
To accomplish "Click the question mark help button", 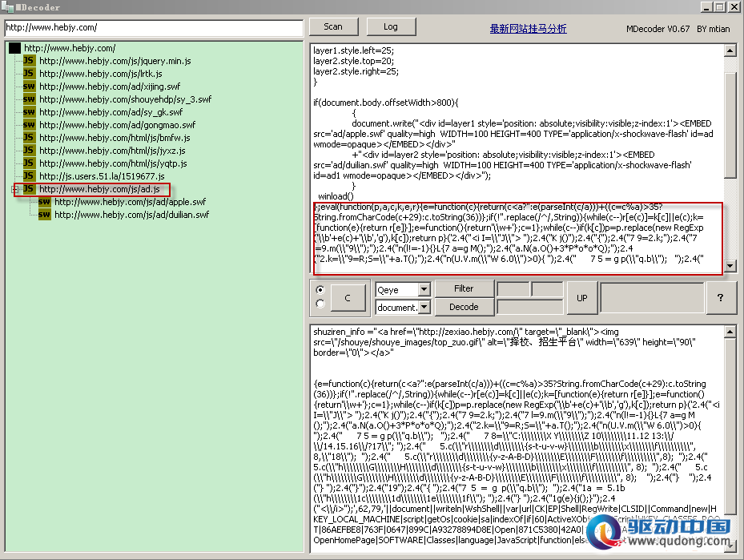I will click(720, 297).
